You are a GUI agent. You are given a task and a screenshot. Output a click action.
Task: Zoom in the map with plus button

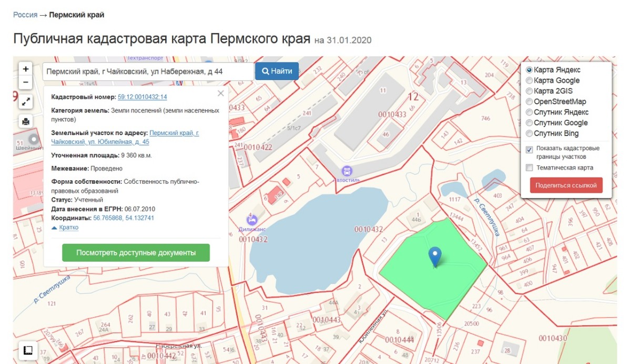coord(26,69)
